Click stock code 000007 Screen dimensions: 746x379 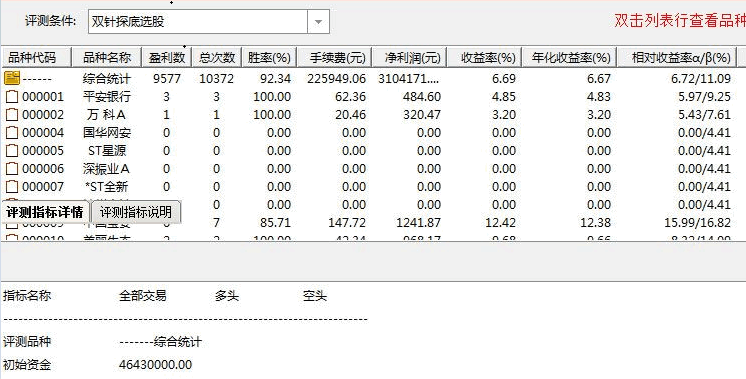pyautogui.click(x=43, y=187)
